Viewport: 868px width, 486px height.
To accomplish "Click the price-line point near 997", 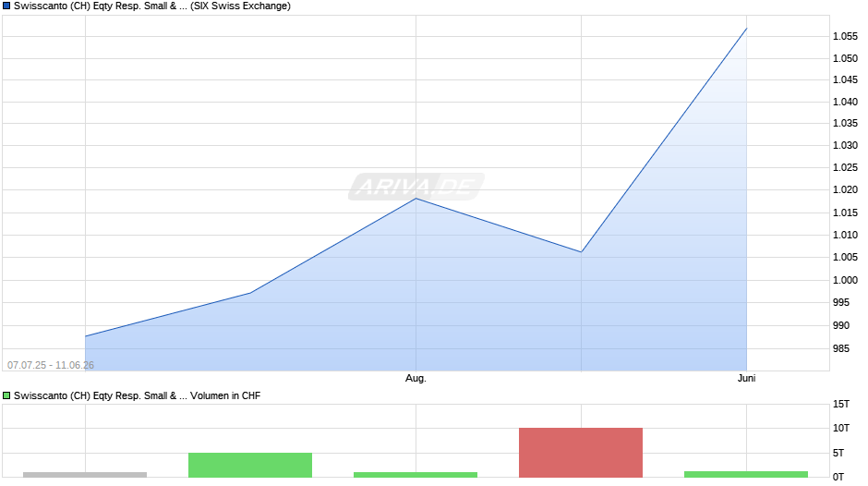I will [250, 293].
